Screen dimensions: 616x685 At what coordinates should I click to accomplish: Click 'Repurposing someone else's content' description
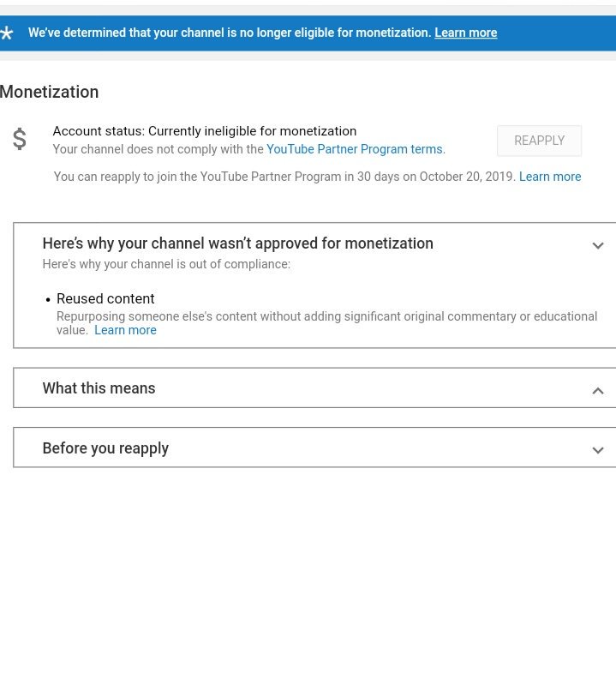click(326, 323)
